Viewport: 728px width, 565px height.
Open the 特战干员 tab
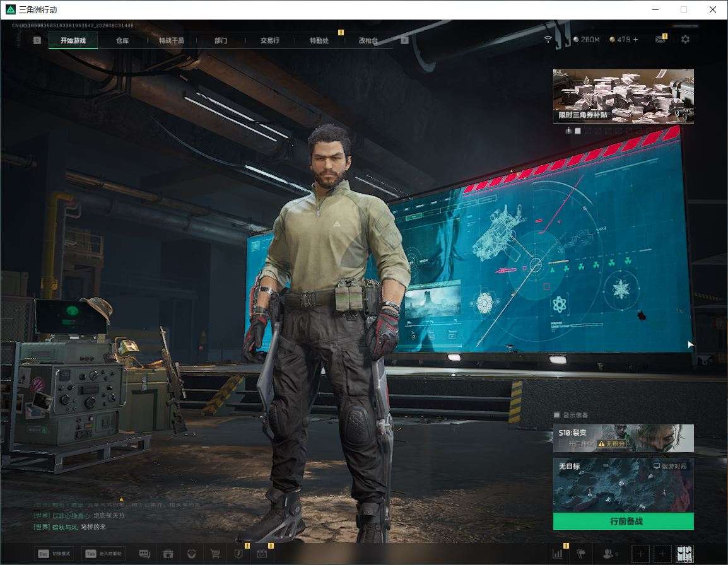tap(172, 40)
